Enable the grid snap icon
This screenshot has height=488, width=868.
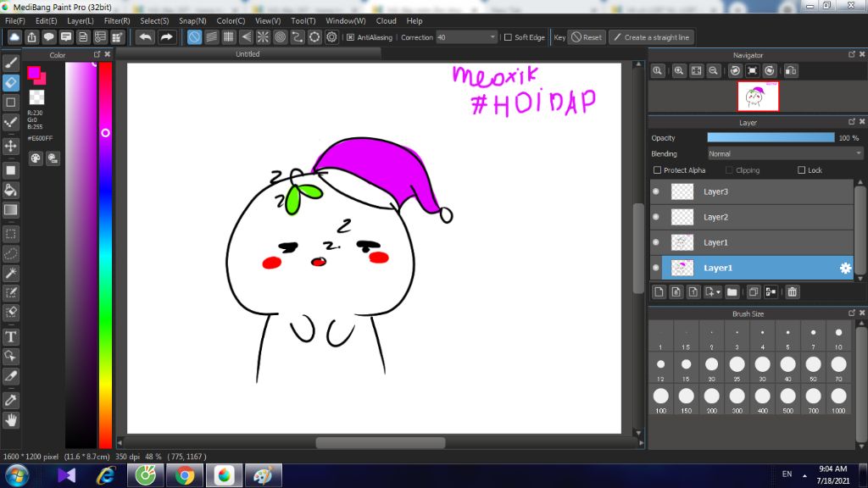point(229,37)
